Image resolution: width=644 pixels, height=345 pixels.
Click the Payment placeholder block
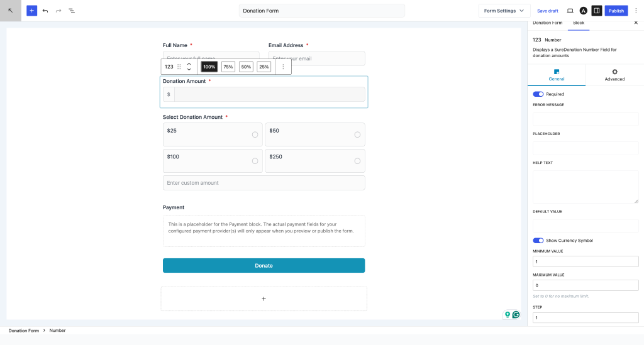tap(264, 231)
